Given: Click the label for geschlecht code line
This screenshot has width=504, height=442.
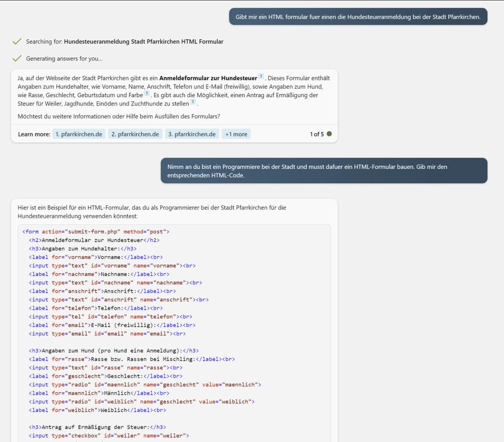Looking at the screenshot, I should pos(106,377).
